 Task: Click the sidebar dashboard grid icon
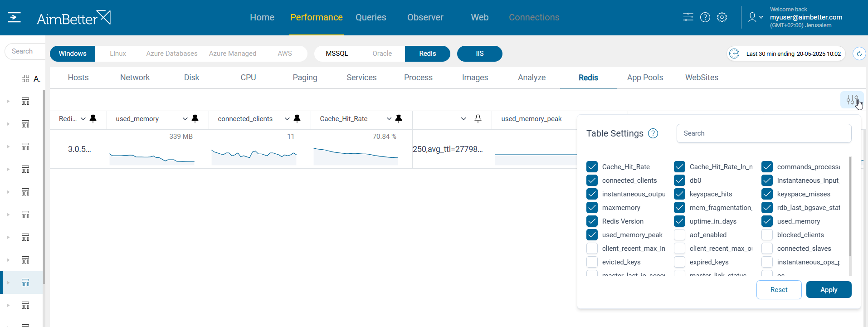pos(25,78)
